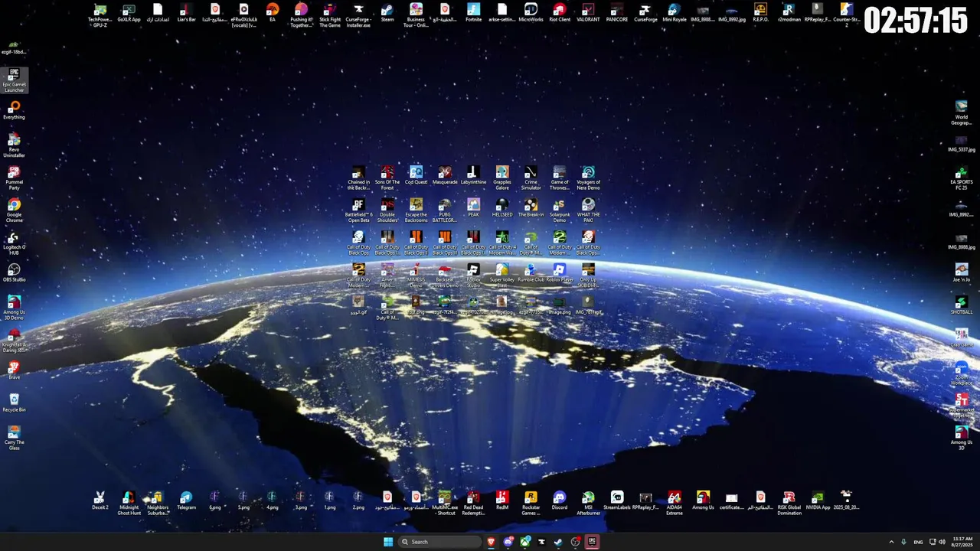Open Deceit 2 shortcut in bottom row
The image size is (980, 551).
100,500
